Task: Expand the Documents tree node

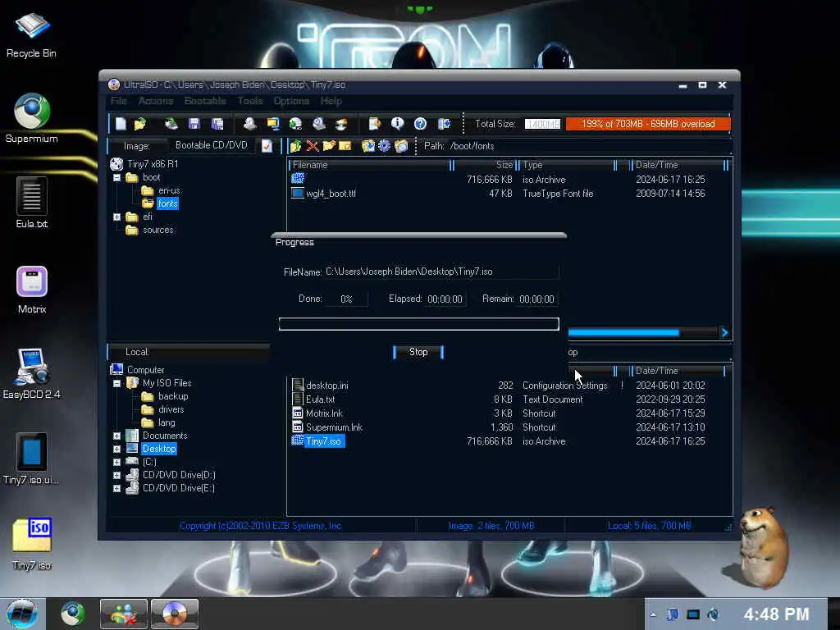Action: click(116, 436)
